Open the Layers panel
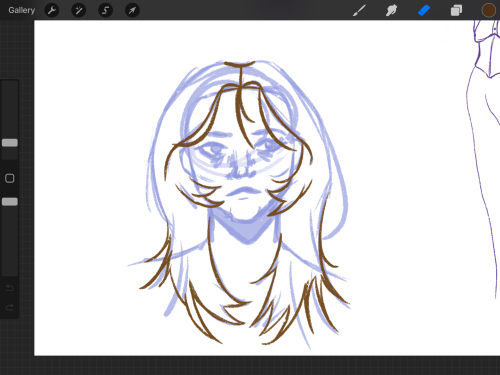Screen dimensions: 500x375 [456, 10]
